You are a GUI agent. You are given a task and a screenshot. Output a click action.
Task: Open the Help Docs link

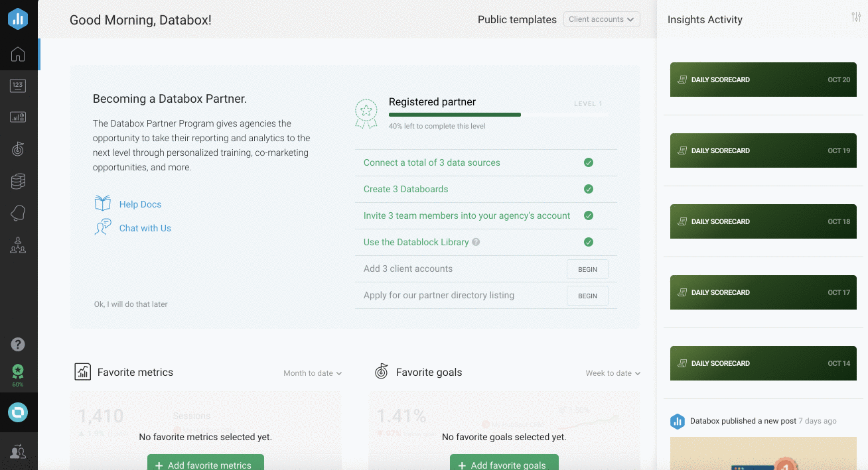pos(140,204)
